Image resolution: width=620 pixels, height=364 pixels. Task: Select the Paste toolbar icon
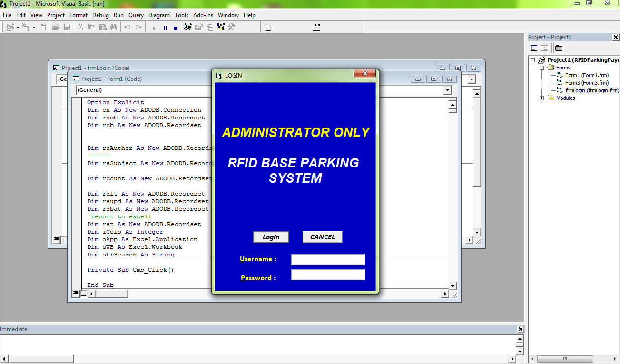pos(103,27)
